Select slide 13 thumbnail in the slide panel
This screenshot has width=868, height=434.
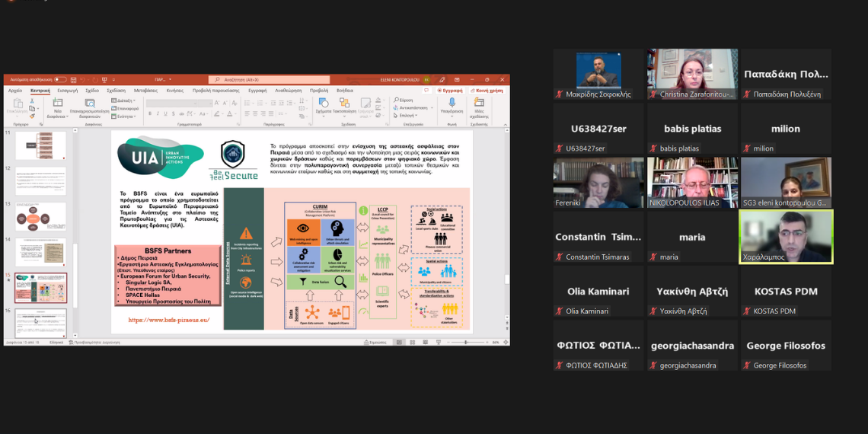[x=40, y=217]
